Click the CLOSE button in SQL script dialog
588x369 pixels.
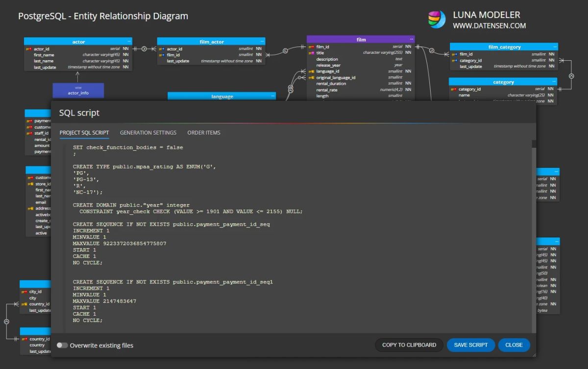514,345
